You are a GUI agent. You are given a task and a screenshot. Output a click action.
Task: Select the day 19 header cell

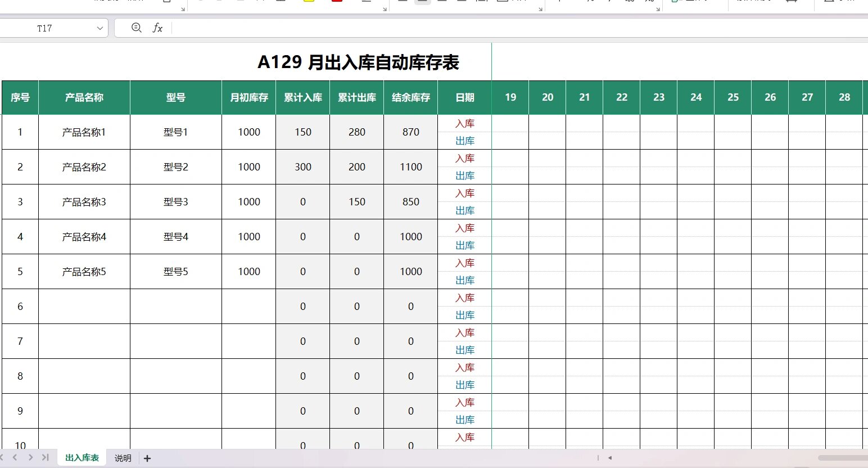[x=510, y=97]
